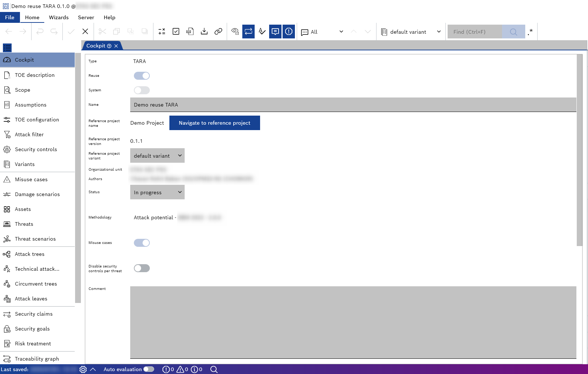Open the Server menu
This screenshot has height=374, width=588.
(86, 17)
